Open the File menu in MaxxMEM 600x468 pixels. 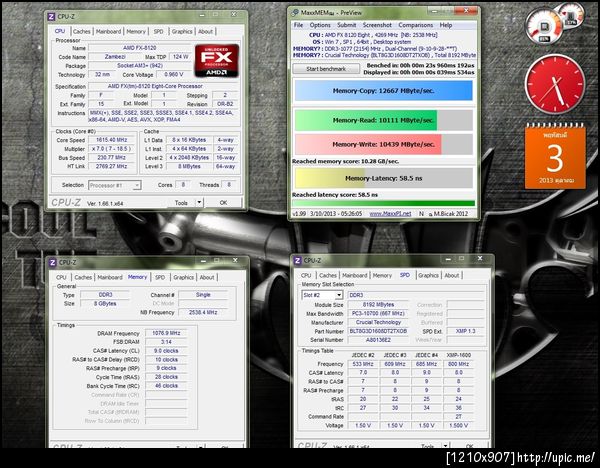pos(298,25)
